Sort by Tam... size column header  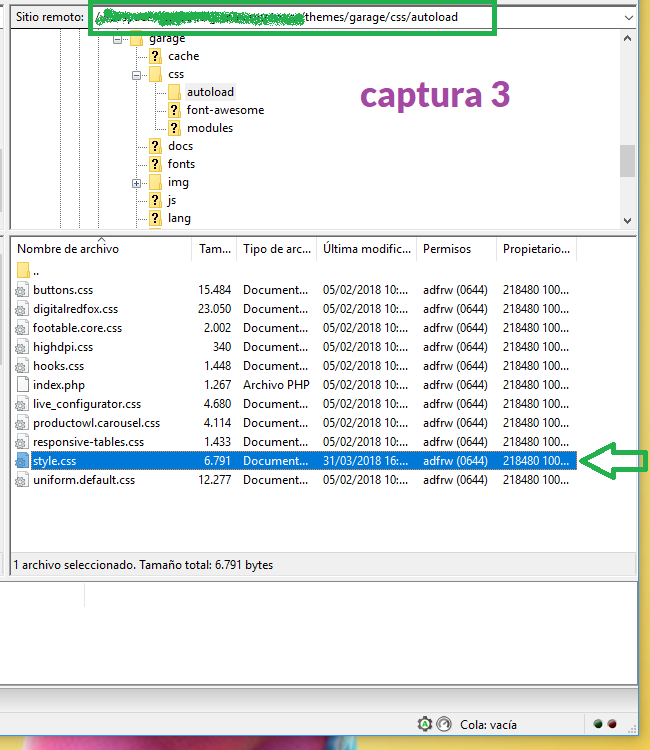[214, 249]
